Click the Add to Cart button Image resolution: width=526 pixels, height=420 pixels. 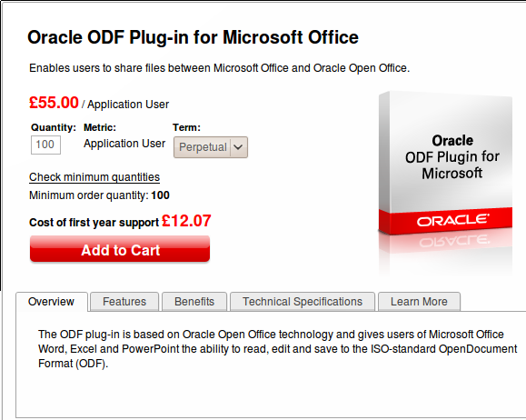[x=120, y=249]
